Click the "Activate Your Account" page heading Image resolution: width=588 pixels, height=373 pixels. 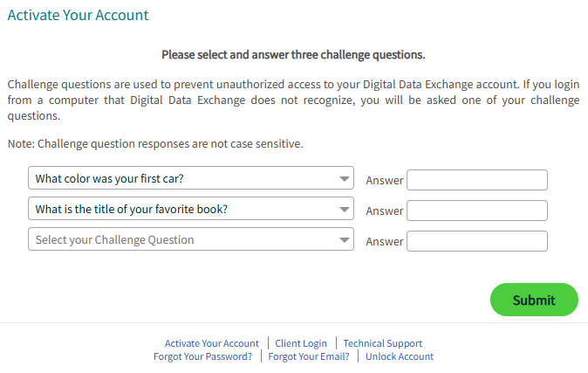point(78,16)
